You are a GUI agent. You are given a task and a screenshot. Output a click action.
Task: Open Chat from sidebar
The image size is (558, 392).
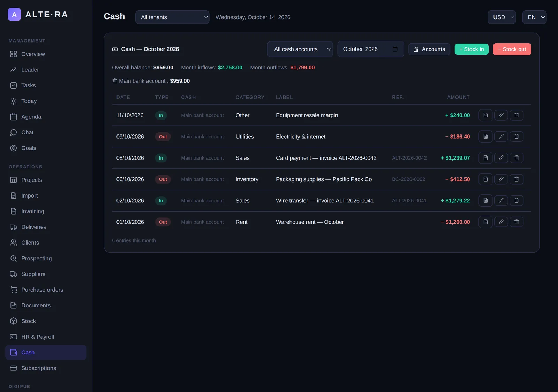point(46,132)
